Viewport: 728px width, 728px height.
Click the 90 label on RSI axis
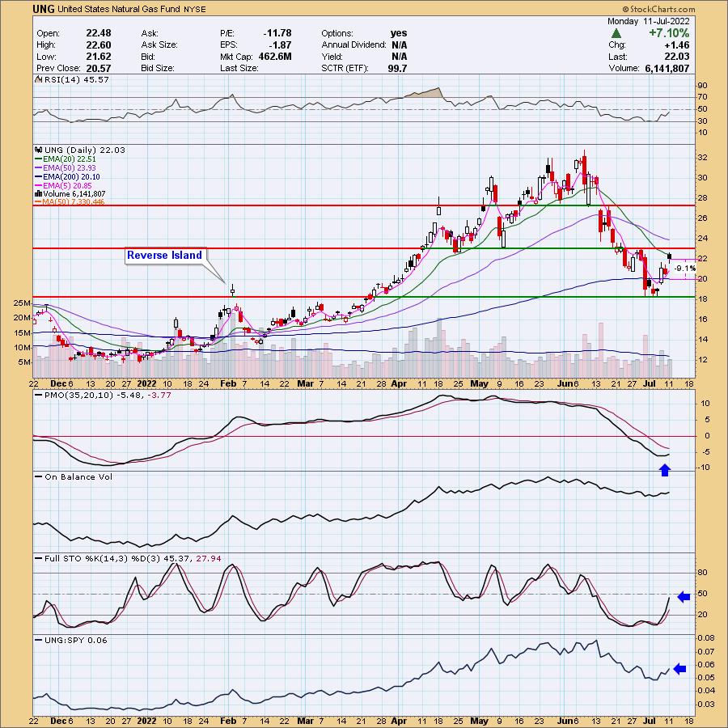702,86
